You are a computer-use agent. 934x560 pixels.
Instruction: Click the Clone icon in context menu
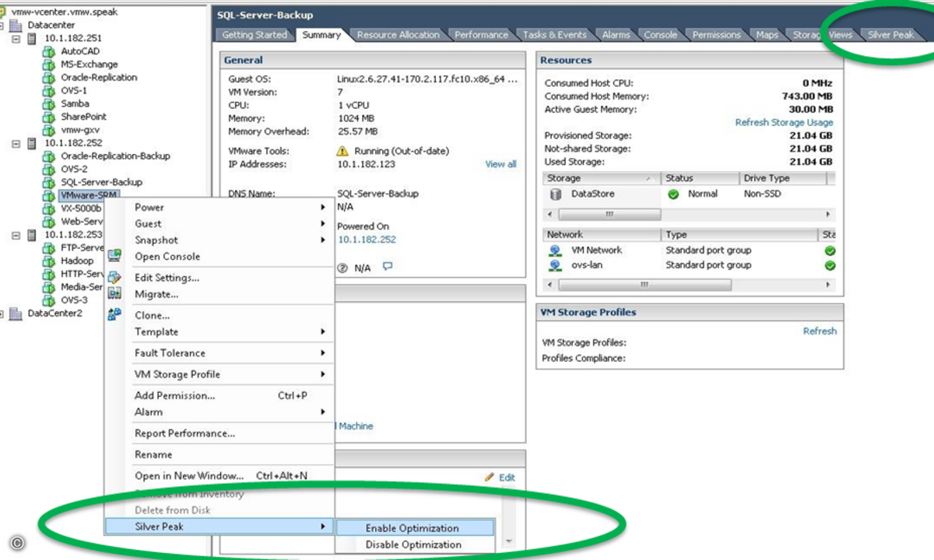pos(114,315)
